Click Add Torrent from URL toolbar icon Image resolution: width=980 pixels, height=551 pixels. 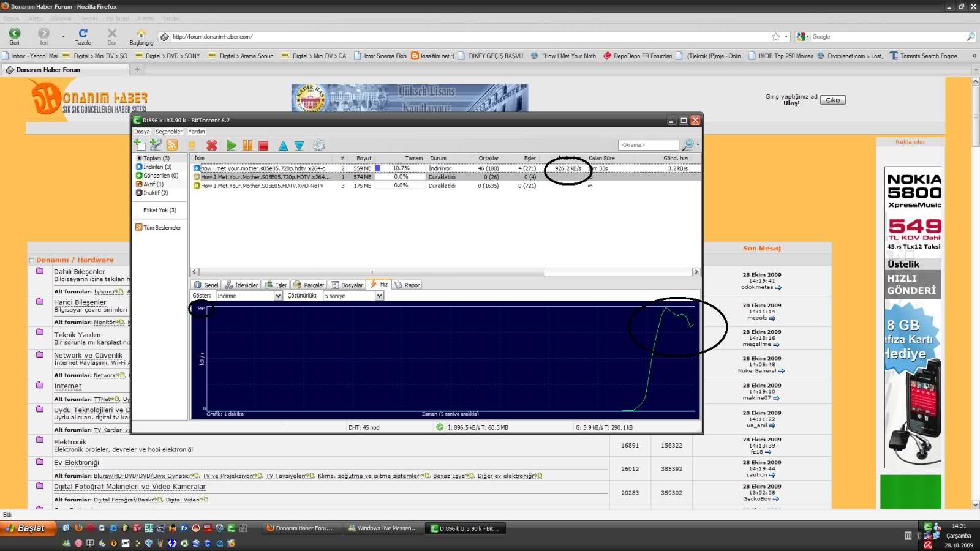(x=156, y=144)
